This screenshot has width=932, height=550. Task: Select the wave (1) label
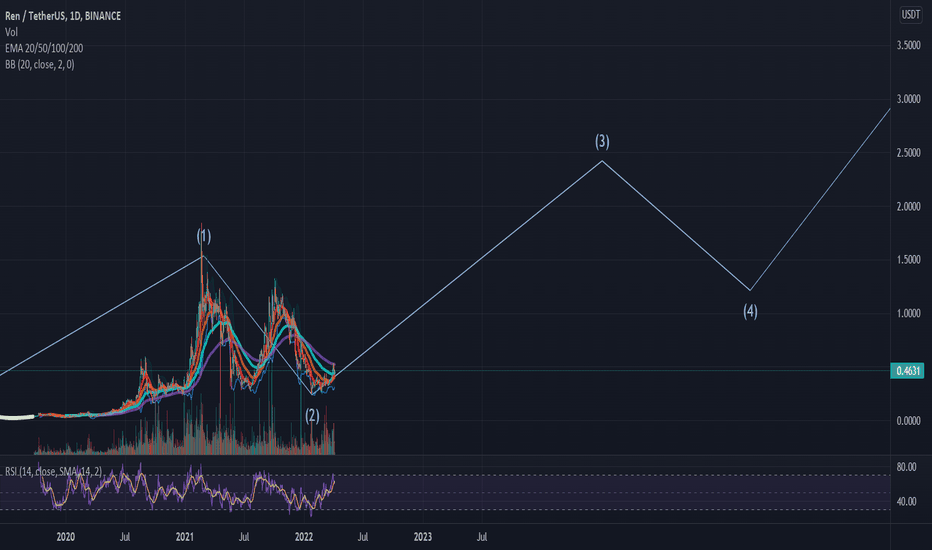coord(204,236)
